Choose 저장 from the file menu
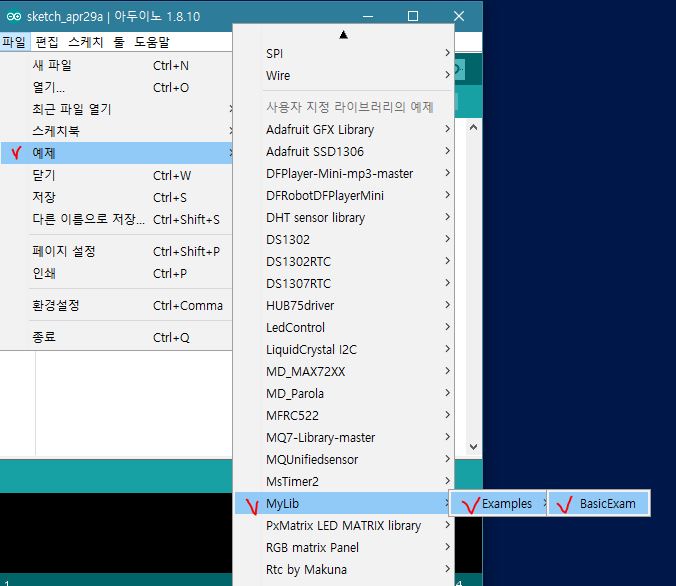 (116, 197)
